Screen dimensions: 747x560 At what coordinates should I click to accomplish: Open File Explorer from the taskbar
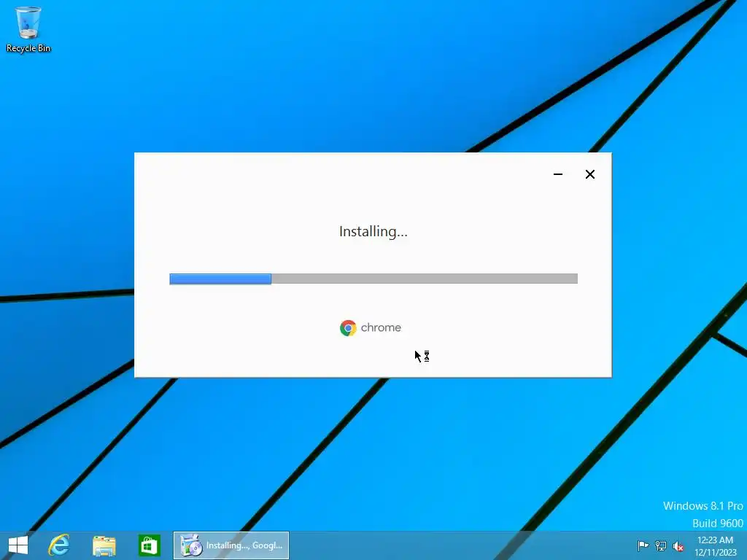point(104,545)
